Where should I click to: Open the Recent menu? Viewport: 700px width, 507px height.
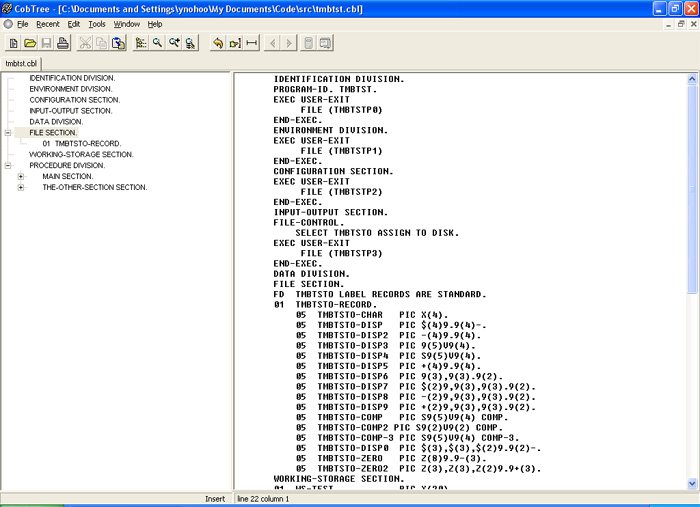click(x=48, y=24)
